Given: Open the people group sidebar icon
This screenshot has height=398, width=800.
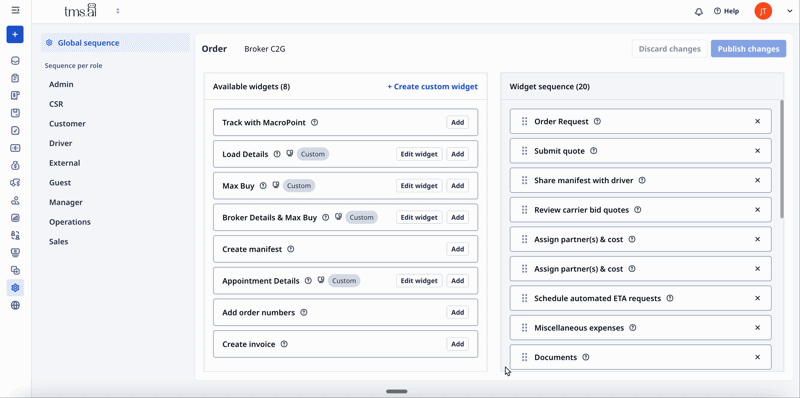Looking at the screenshot, I should coord(15,200).
